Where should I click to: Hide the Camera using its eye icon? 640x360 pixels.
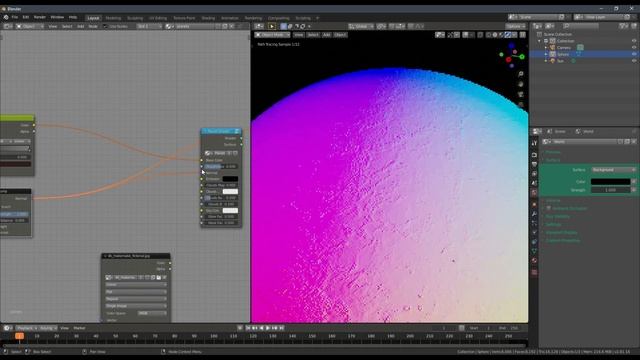pos(634,47)
